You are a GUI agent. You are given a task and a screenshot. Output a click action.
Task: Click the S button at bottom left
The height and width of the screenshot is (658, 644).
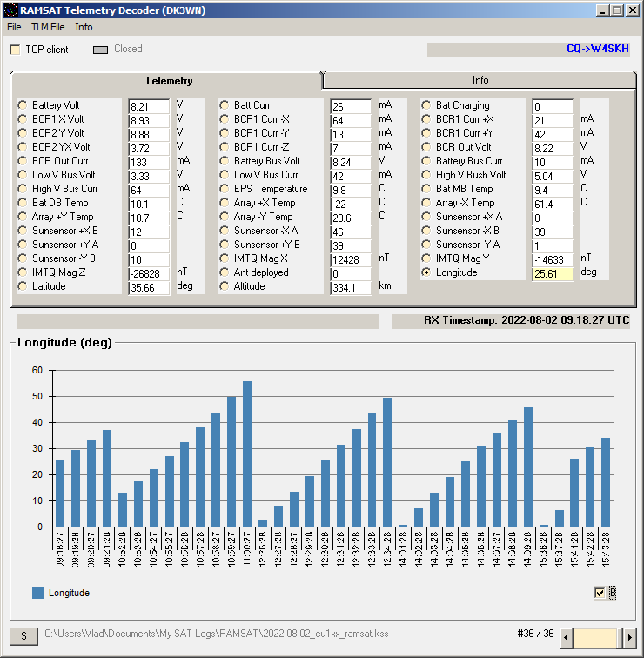click(23, 635)
